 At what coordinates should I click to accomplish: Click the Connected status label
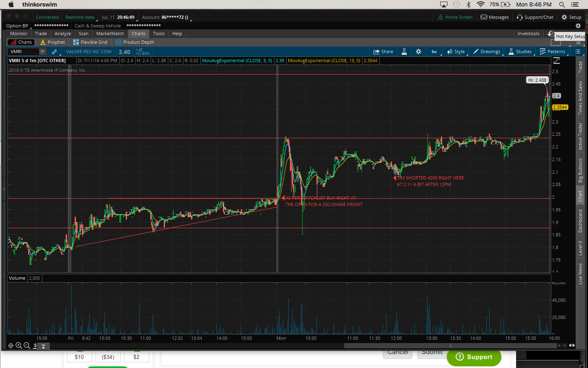point(47,17)
